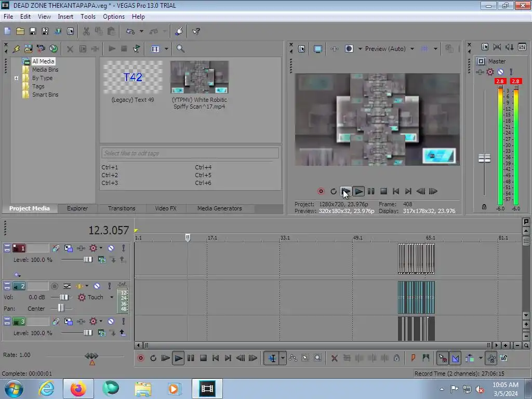Expand the By Type folder in media tree
532x399 pixels.
coord(16,78)
